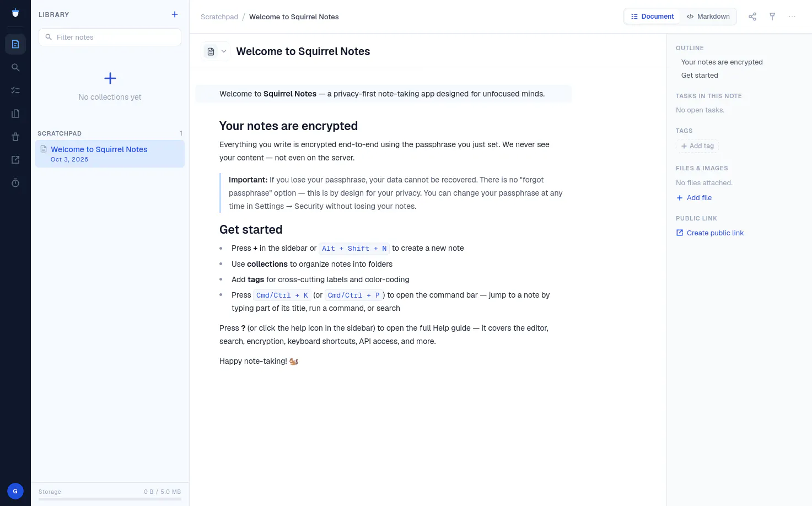The image size is (812, 506).
Task: Click the 'Happy note-taking!' line
Action: tap(259, 361)
